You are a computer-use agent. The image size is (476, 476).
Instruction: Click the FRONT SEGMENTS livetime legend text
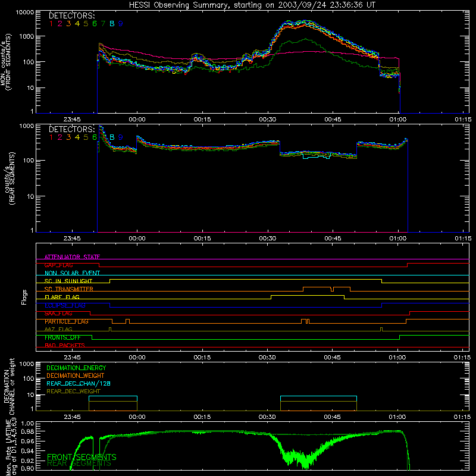pyautogui.click(x=82, y=457)
